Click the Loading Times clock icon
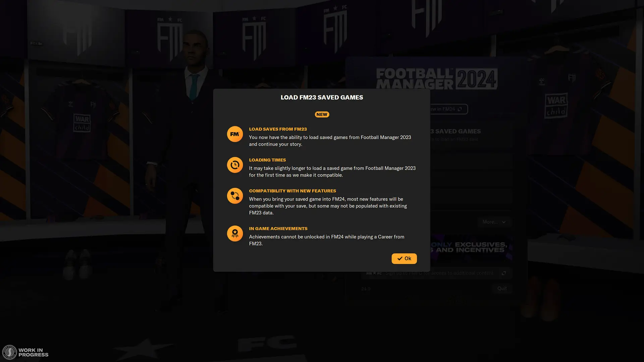 [x=235, y=165]
